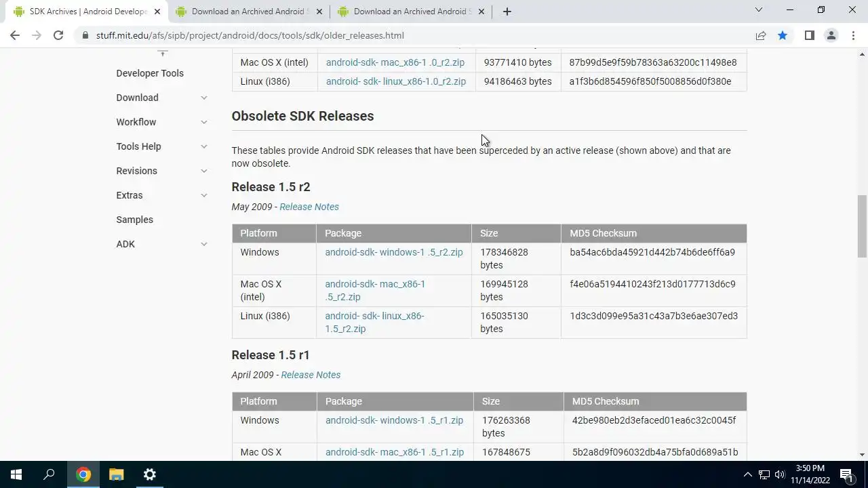Screen dimensions: 868x488
Task: Open ADK sidebar section
Action: tap(125, 244)
